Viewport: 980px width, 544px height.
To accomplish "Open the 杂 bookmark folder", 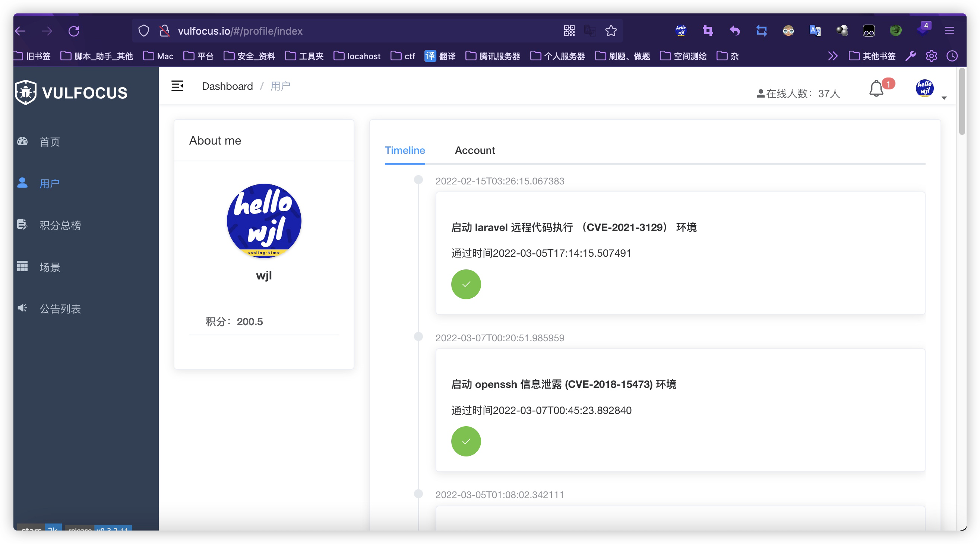I will [727, 56].
